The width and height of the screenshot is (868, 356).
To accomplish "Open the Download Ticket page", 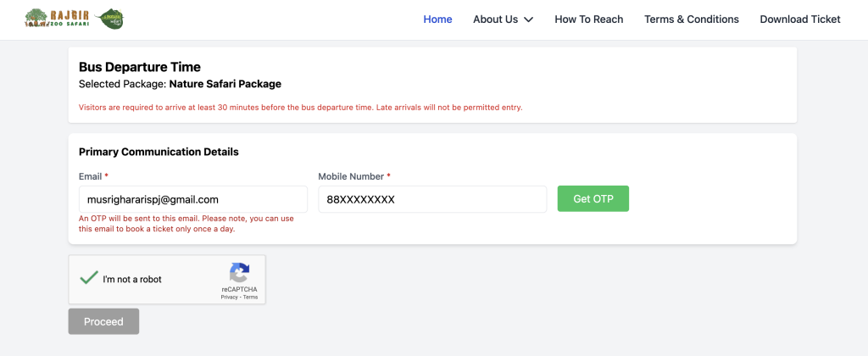I will click(x=800, y=19).
